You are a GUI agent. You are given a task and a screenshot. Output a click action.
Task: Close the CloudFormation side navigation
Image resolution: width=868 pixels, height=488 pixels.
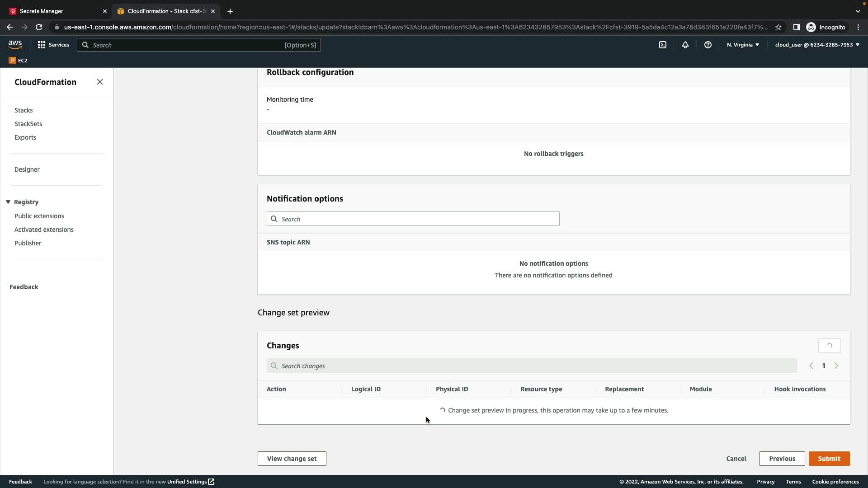[x=100, y=82]
